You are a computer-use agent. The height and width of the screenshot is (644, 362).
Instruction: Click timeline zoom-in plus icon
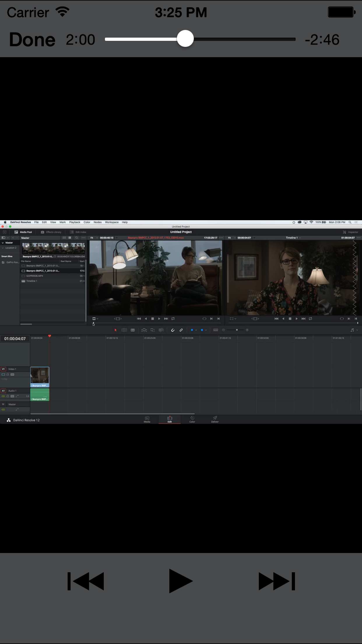(247, 330)
